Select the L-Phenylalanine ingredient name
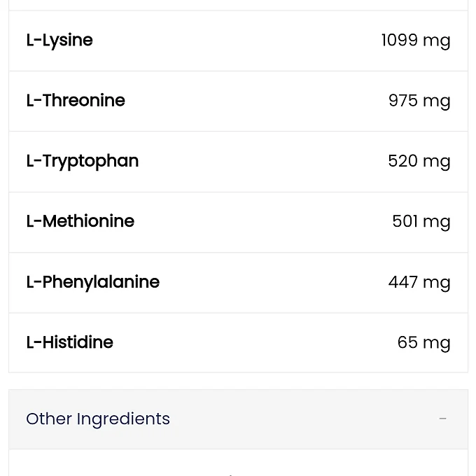The image size is (476, 476). click(x=93, y=282)
